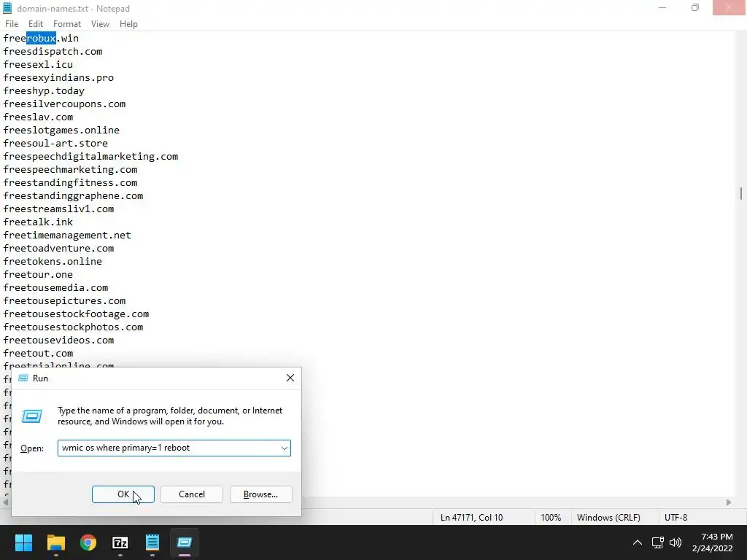Screen dimensions: 747x560
Task: Click the line freespeechmarketing.com
Action: [70, 169]
